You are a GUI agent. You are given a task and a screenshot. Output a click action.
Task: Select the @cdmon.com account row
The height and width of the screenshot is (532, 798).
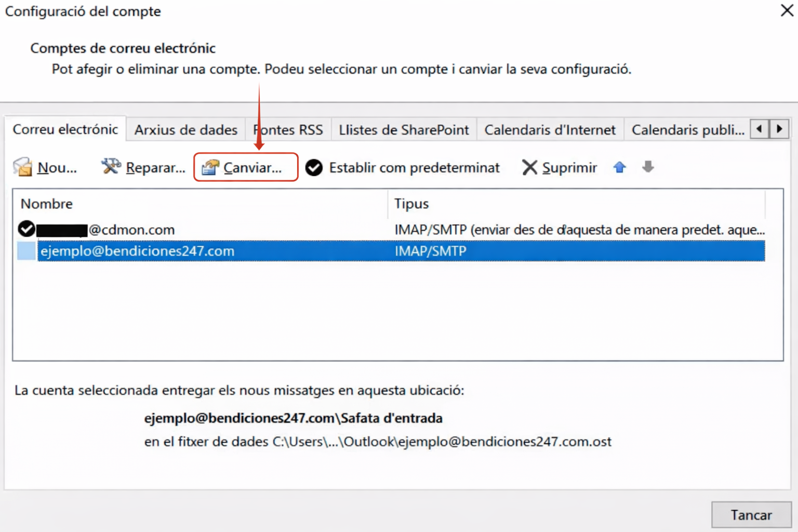click(x=208, y=230)
